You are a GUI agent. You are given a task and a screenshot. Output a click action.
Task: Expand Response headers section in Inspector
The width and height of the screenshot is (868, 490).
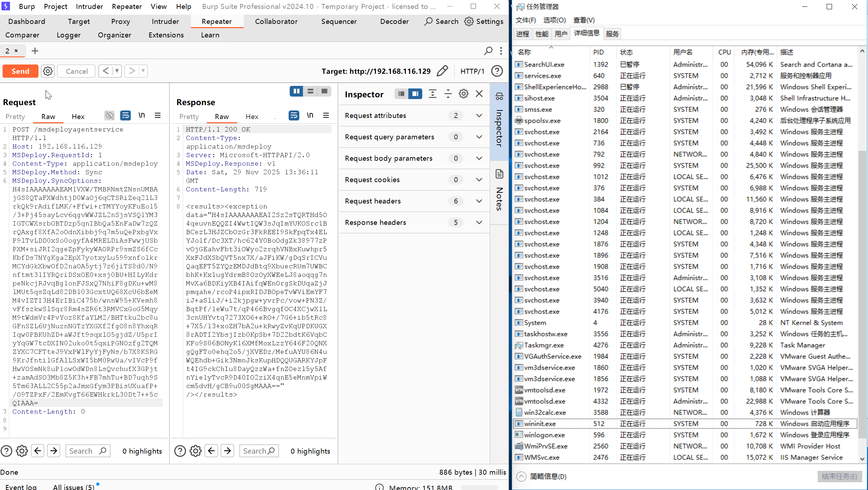479,222
